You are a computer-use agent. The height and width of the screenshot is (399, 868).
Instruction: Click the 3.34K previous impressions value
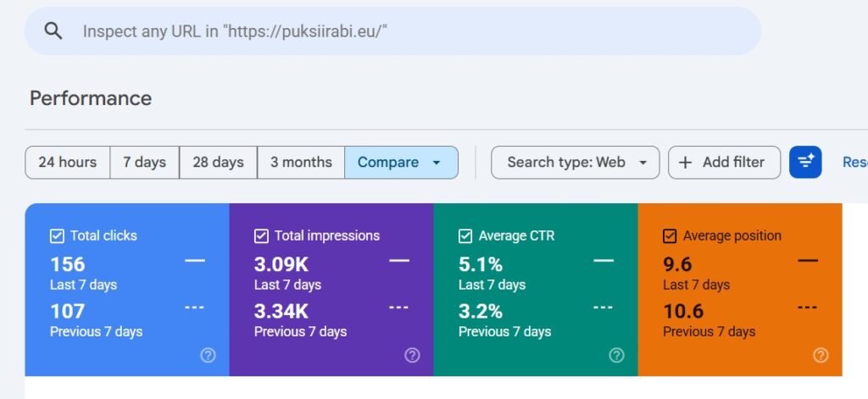(x=281, y=312)
